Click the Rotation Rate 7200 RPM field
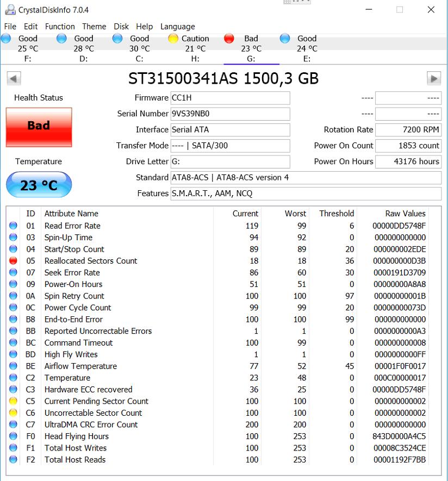448x481 pixels. (x=408, y=130)
